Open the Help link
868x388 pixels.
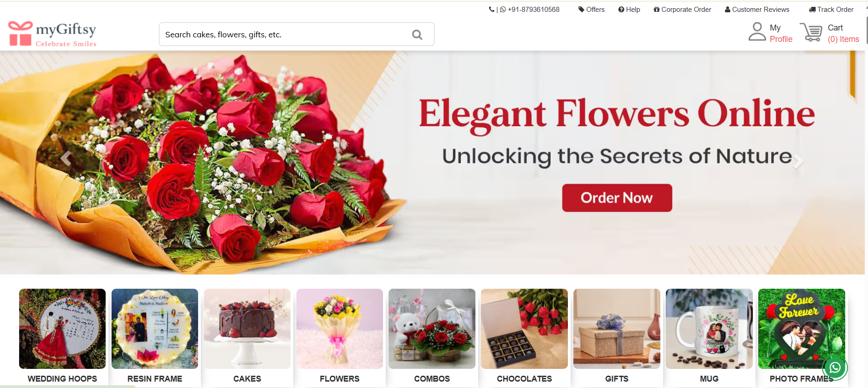pyautogui.click(x=629, y=10)
